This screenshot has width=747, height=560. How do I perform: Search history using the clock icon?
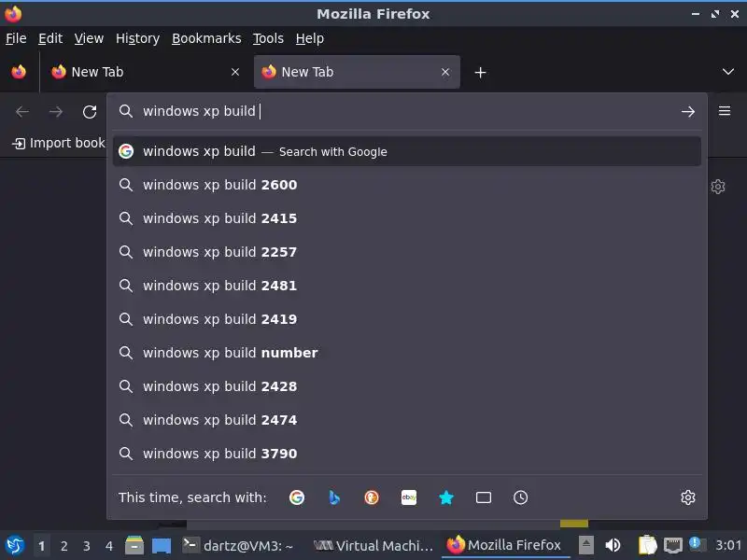click(x=520, y=497)
